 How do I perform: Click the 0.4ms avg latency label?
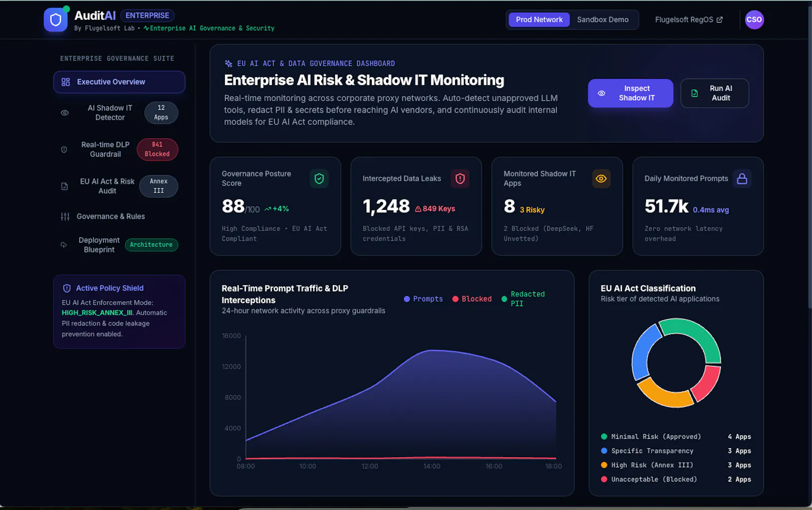710,210
